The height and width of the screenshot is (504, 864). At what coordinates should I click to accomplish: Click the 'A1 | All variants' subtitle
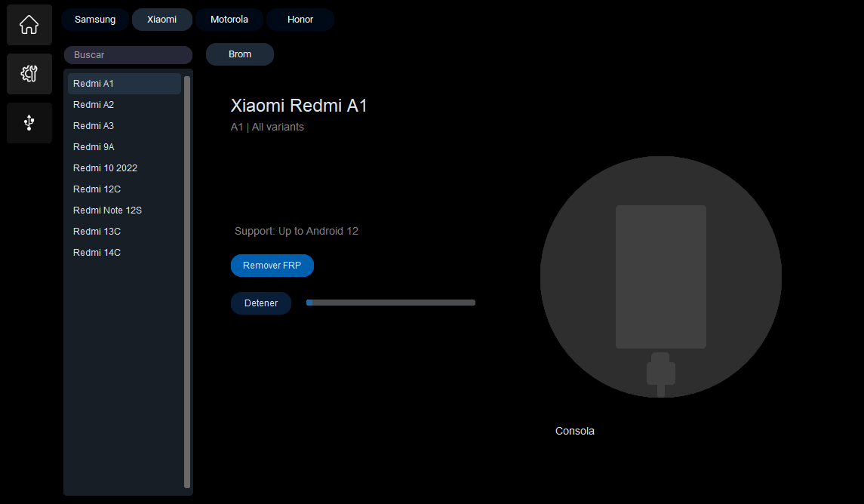[267, 128]
